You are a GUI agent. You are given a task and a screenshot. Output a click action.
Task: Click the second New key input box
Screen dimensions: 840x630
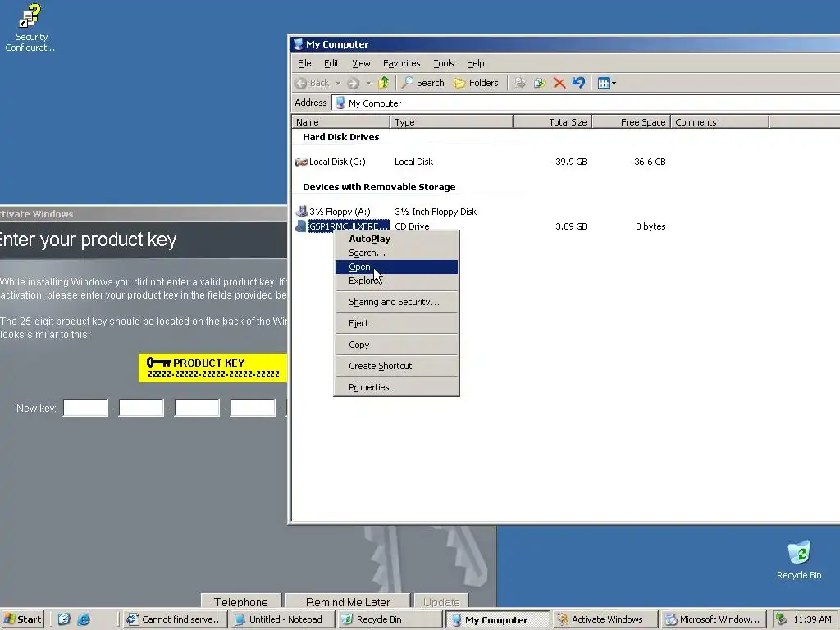(x=141, y=409)
